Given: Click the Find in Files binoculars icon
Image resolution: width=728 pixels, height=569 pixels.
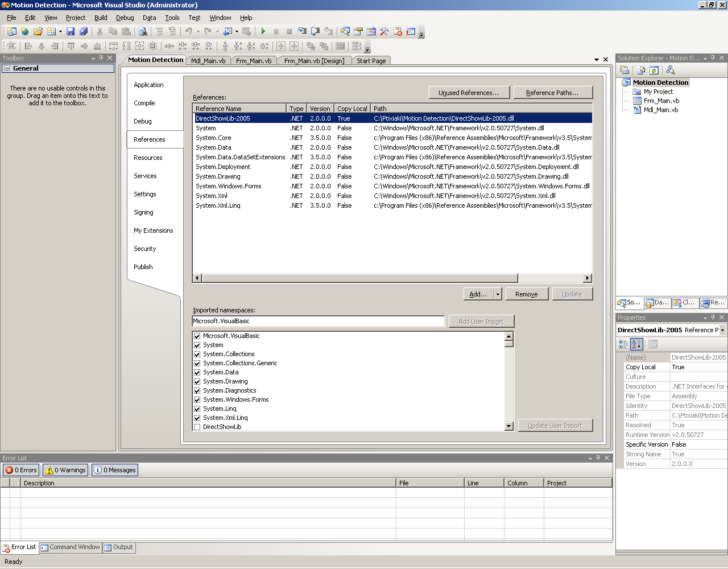Looking at the screenshot, I should [143, 31].
